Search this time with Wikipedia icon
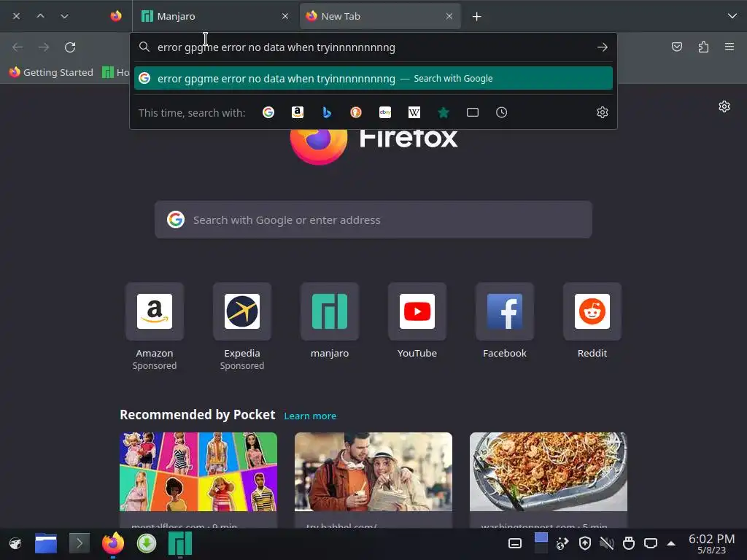747x560 pixels. pos(414,112)
